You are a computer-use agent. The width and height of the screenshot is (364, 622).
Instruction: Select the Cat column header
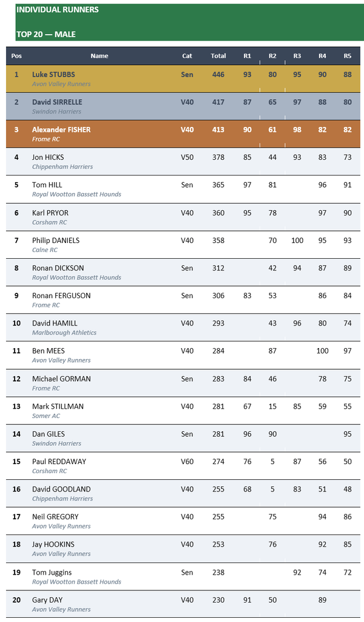coord(187,56)
